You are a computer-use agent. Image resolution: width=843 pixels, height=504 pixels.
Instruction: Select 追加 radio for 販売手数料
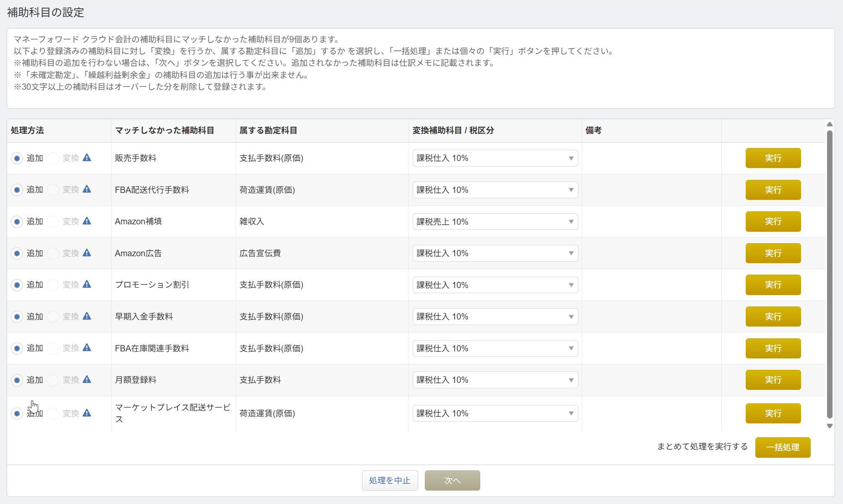[17, 158]
